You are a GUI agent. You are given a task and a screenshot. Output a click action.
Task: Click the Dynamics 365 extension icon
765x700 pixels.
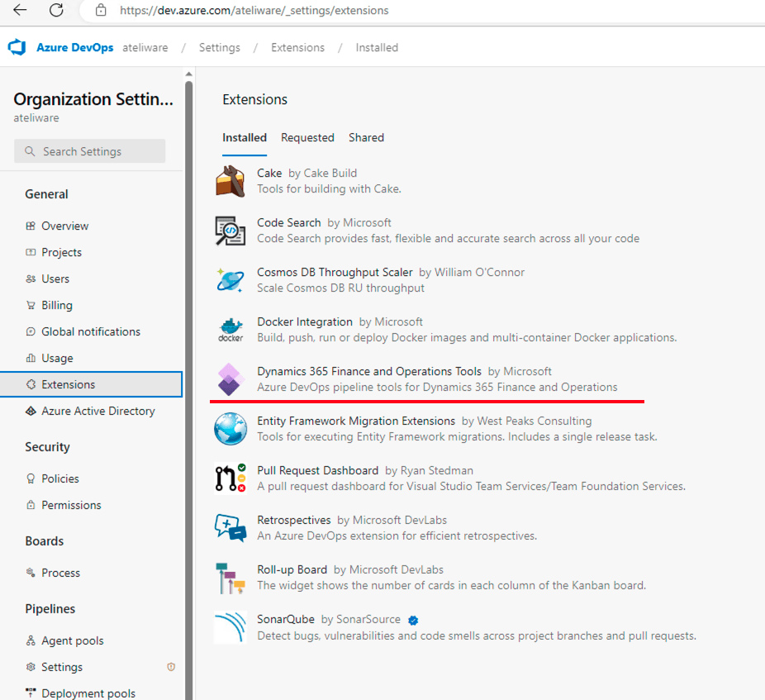[x=230, y=379]
